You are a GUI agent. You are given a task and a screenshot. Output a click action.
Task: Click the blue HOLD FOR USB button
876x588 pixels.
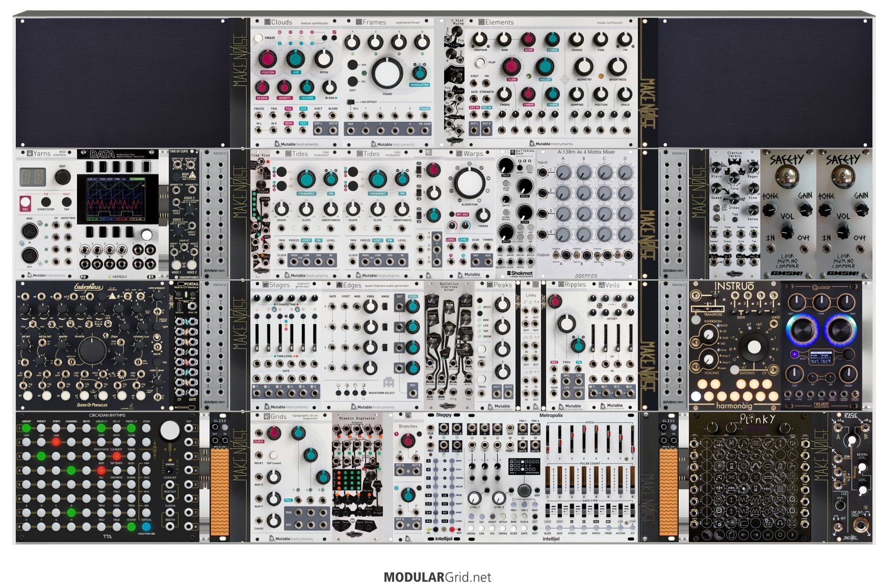[x=146, y=526]
